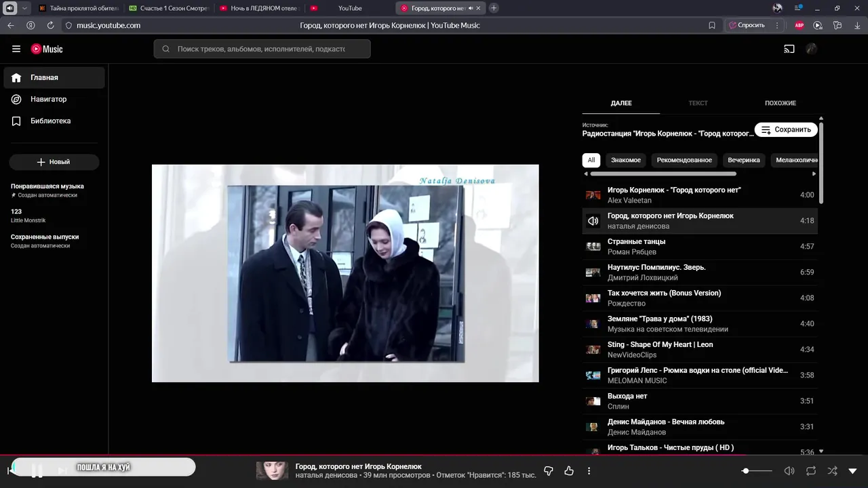The image size is (868, 488).
Task: Click the album thumbnail in player bar
Action: coord(272,471)
